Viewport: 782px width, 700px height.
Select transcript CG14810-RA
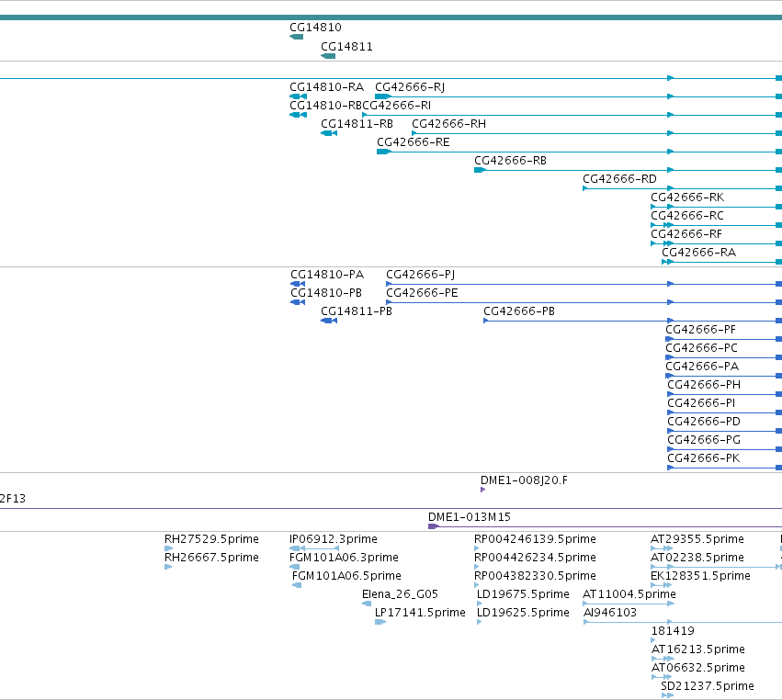(x=326, y=87)
